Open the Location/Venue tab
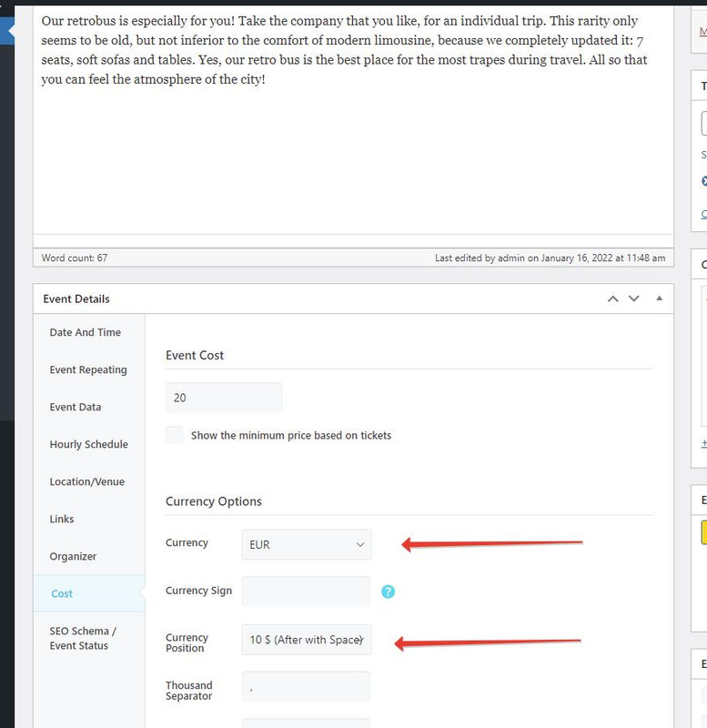 tap(89, 481)
